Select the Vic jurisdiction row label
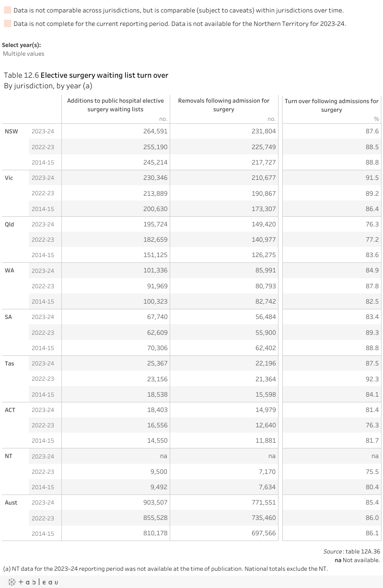Viewport: 383px width, 588px height. coord(9,178)
